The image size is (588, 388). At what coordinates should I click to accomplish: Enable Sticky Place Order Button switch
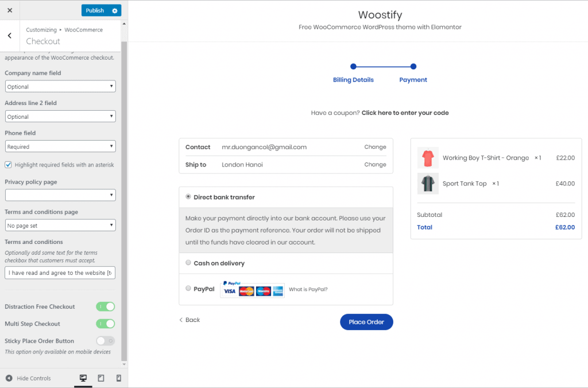(x=106, y=341)
